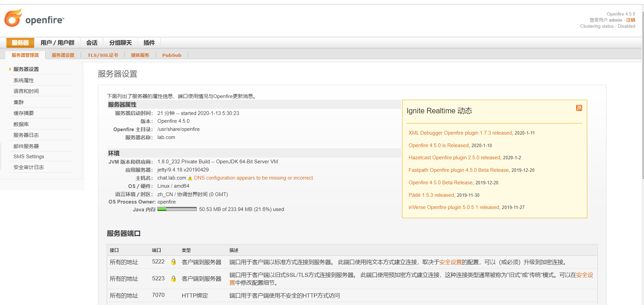Screen dimensions: 644x305
Task: Click the Openfire flame logo
Action: click(13, 18)
